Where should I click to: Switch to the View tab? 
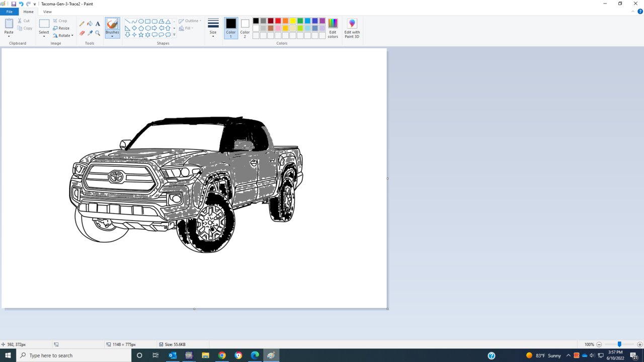coord(47,12)
